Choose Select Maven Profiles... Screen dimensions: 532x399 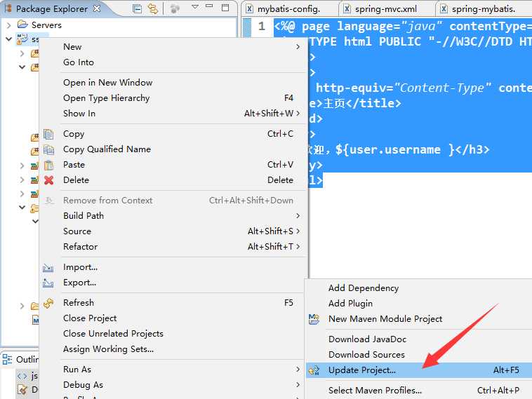(x=419, y=391)
